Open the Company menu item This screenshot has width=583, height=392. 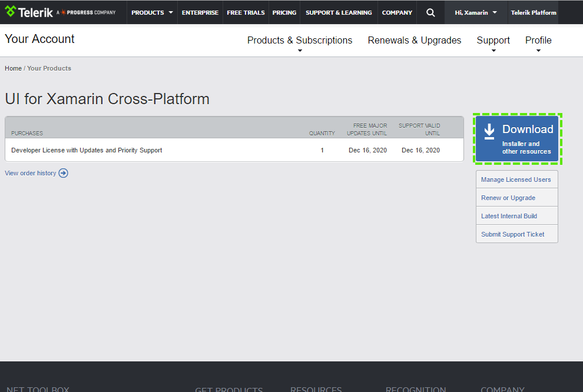tap(397, 12)
